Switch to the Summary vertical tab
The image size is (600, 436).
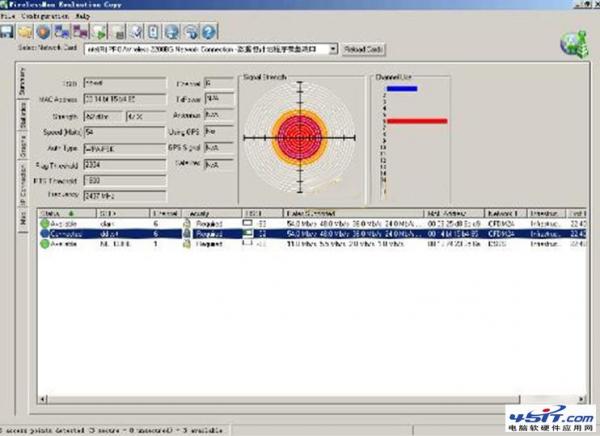pyautogui.click(x=23, y=81)
